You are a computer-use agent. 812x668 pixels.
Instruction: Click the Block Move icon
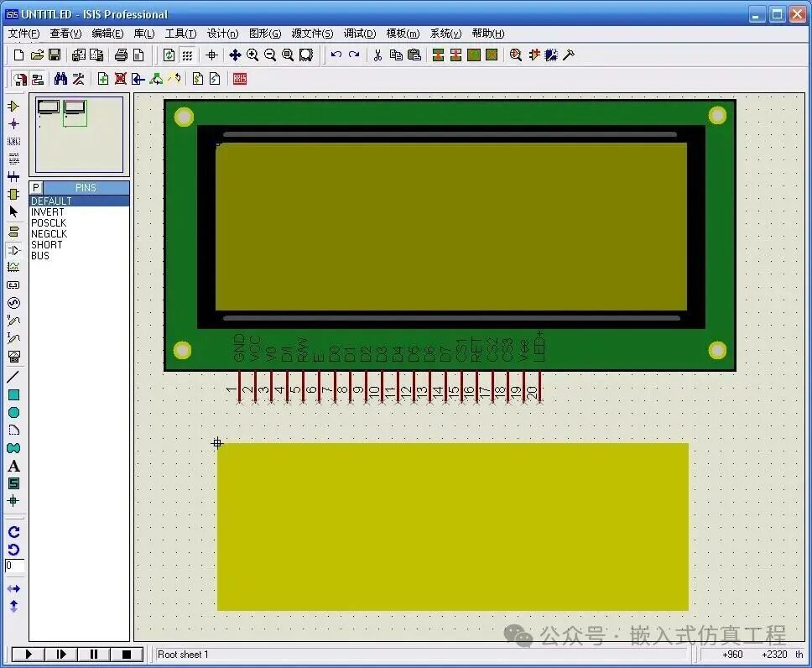[456, 55]
